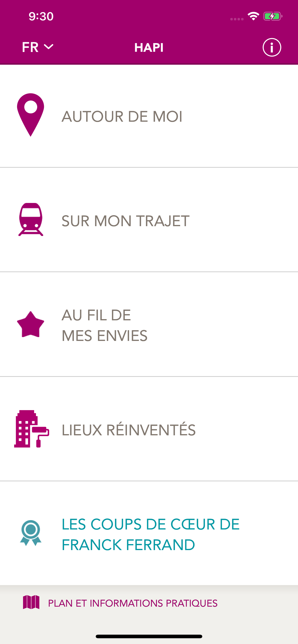
Task: Tap the star icon
Action: [x=30, y=324]
